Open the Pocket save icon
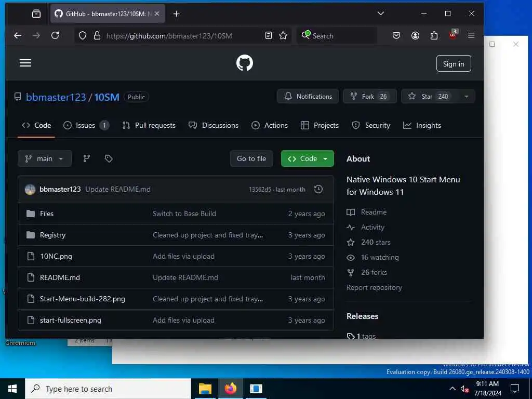 396,36
